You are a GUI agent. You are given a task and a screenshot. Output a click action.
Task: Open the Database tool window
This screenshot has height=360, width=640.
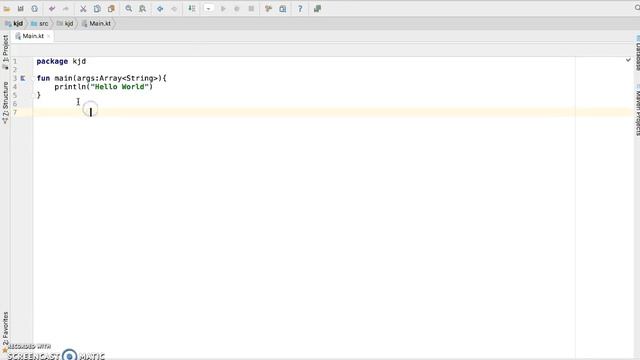pyautogui.click(x=637, y=53)
